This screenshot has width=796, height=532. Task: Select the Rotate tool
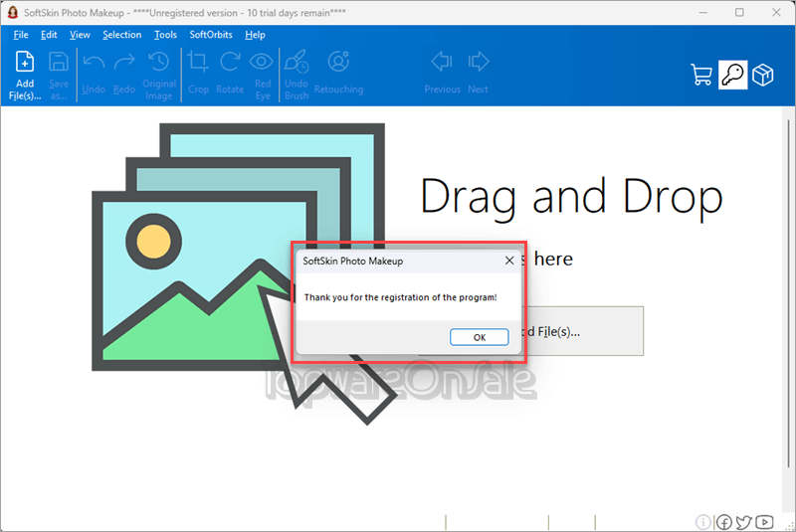230,73
